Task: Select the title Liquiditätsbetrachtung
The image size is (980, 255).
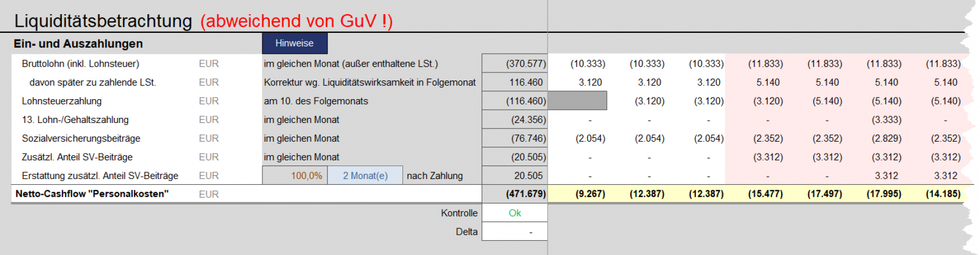Action: tap(103, 21)
